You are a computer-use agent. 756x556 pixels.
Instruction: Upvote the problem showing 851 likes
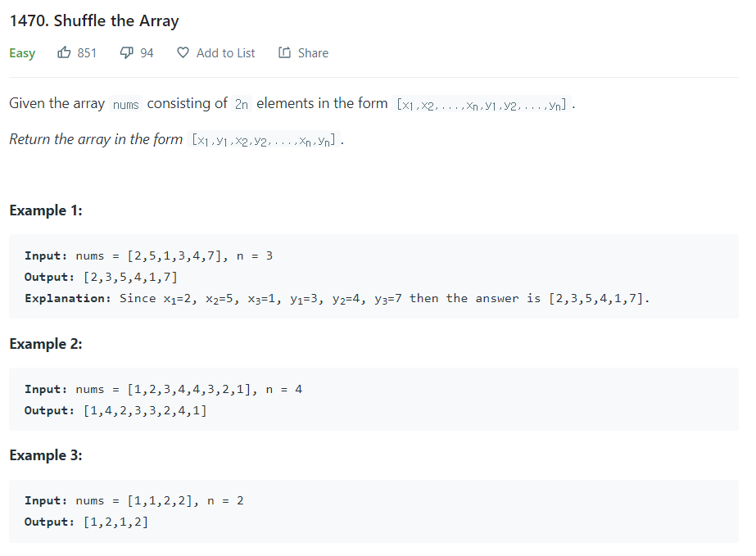click(64, 52)
